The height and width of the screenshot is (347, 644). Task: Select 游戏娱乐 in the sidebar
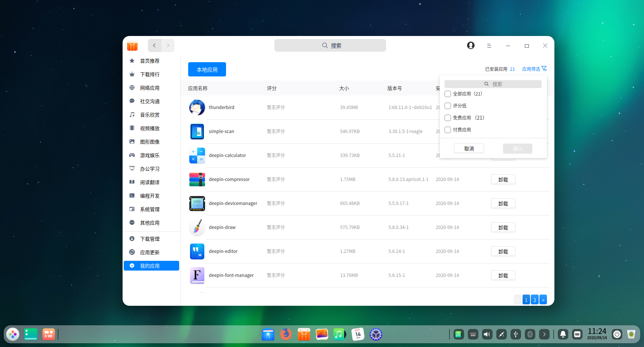point(151,155)
